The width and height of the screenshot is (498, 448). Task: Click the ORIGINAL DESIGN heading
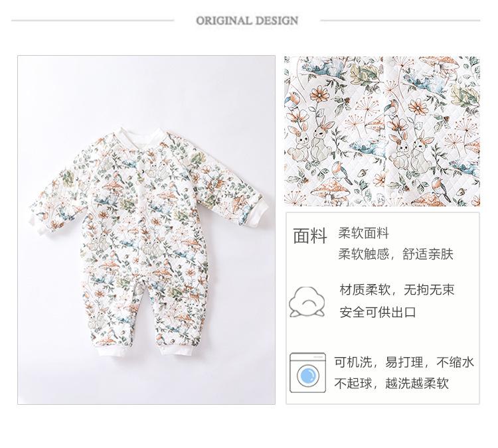point(247,21)
